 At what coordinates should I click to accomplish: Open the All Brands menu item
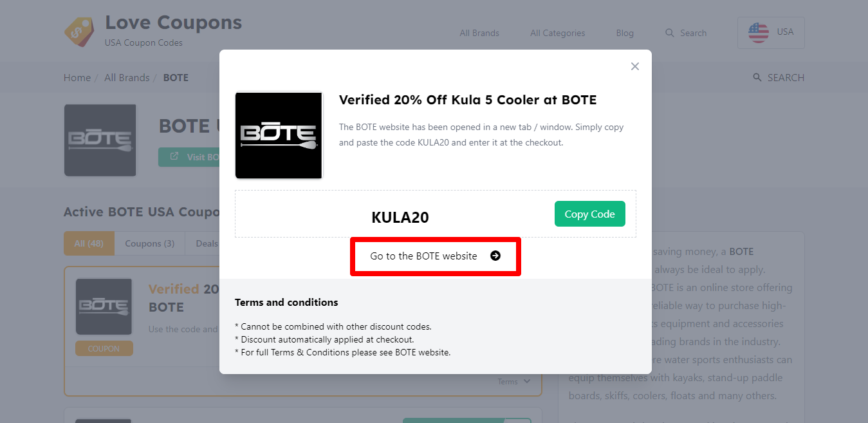[479, 33]
